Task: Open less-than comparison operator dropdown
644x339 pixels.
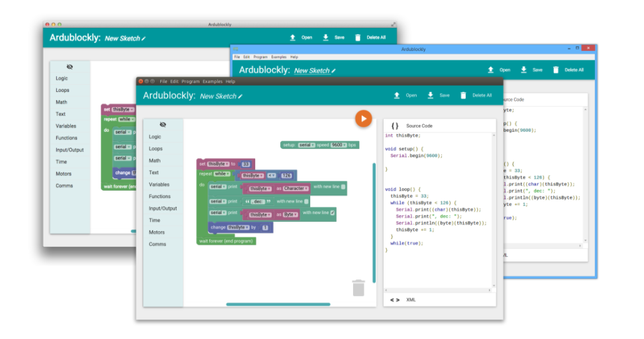Action: pos(272,175)
